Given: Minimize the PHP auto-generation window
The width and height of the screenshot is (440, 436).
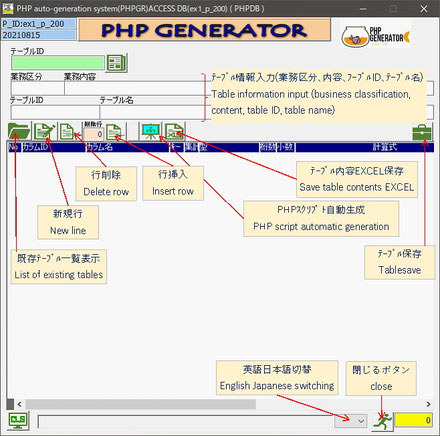Looking at the screenshot, I should [363, 9].
